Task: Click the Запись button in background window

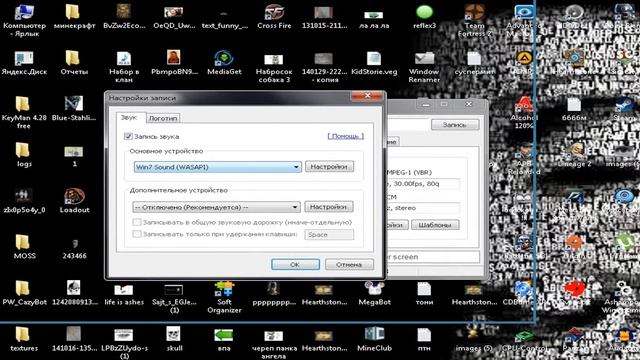Action: click(x=455, y=124)
